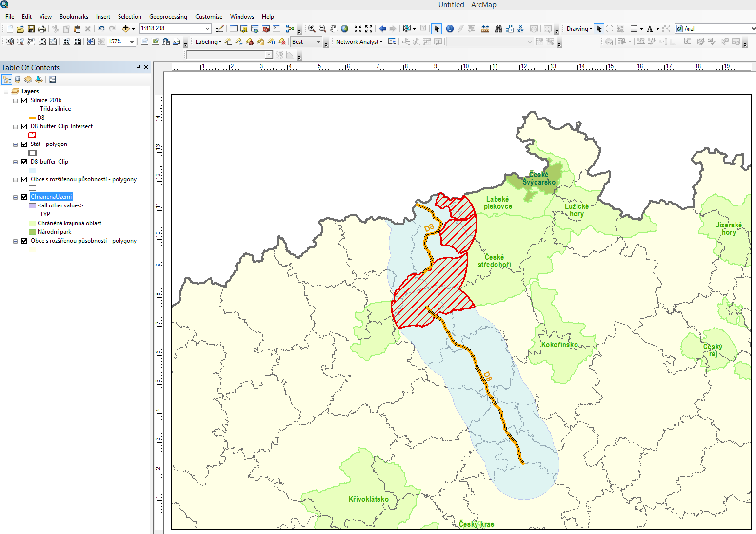The width and height of the screenshot is (756, 534).
Task: Open the Arial font dropdown
Action: pos(753,29)
